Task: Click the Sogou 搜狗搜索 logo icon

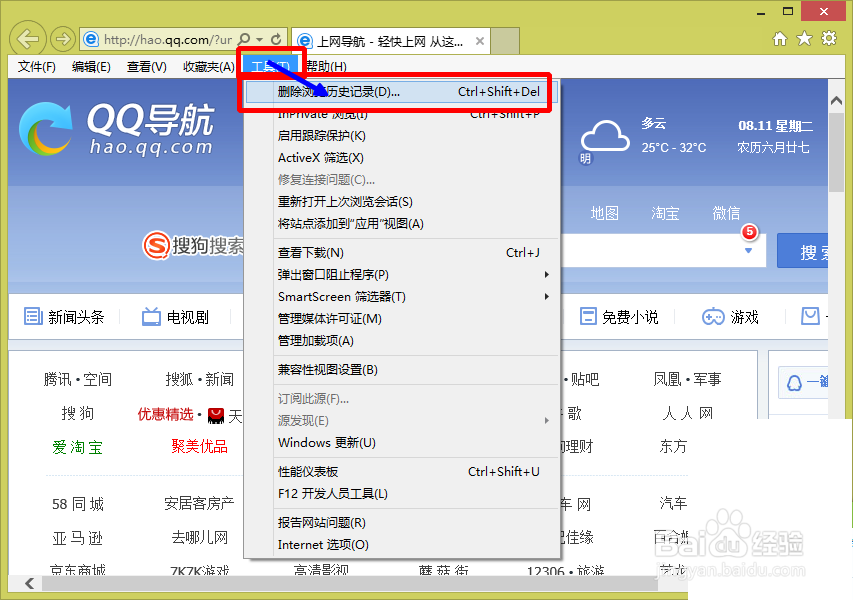Action: pos(156,246)
